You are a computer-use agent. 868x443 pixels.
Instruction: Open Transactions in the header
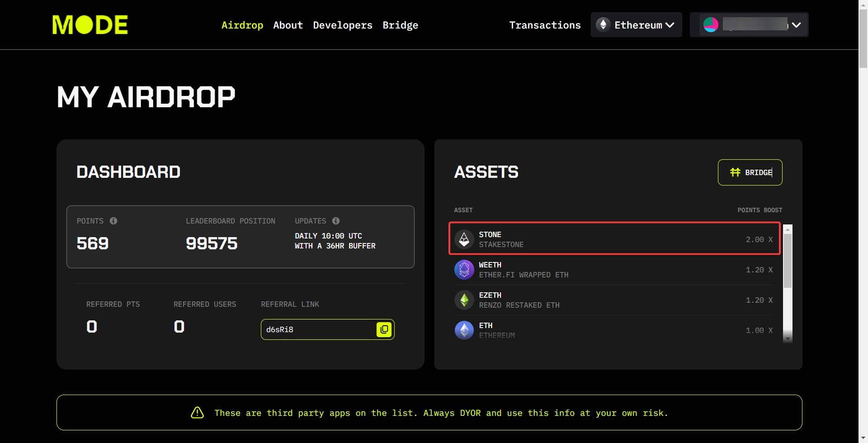point(545,25)
